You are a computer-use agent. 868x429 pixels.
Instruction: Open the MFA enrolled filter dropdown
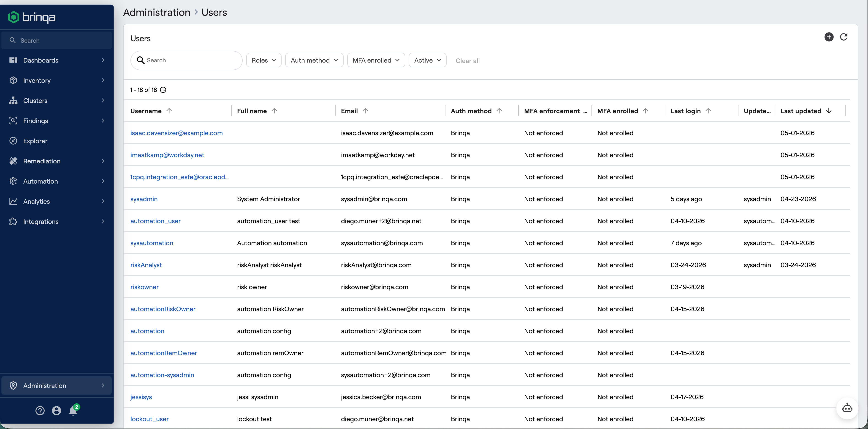[376, 60]
